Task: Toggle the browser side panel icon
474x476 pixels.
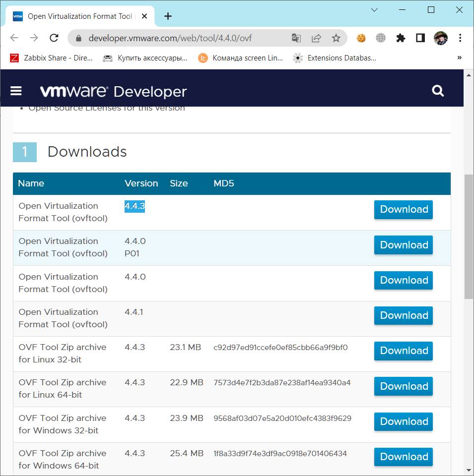Action: click(x=420, y=38)
